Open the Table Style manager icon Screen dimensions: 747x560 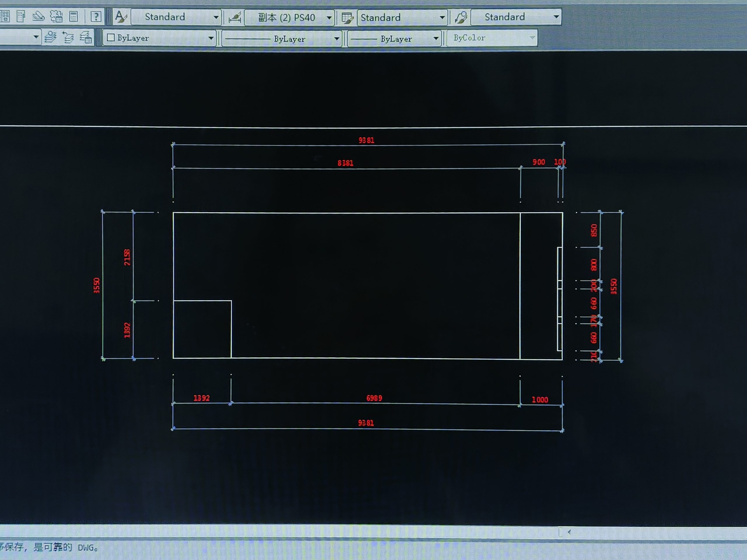pos(347,17)
